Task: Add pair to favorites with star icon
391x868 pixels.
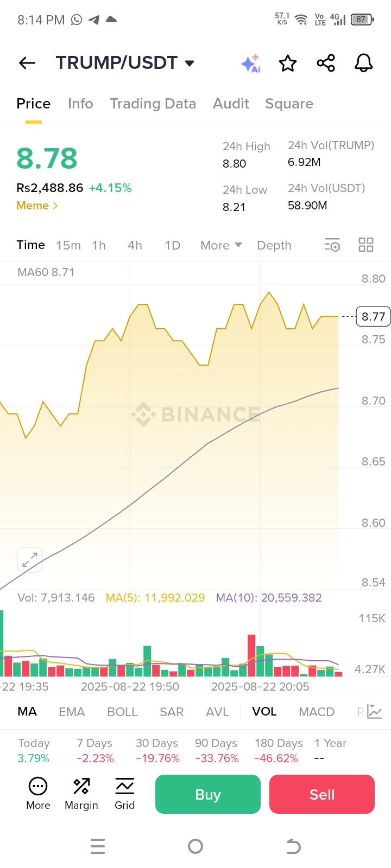Action: click(288, 63)
